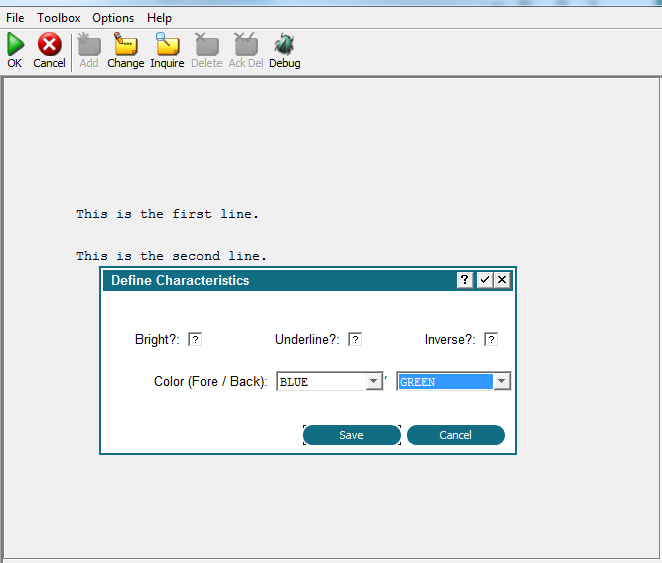The image size is (662, 563).
Task: Click the green OK arrow icon
Action: point(16,44)
